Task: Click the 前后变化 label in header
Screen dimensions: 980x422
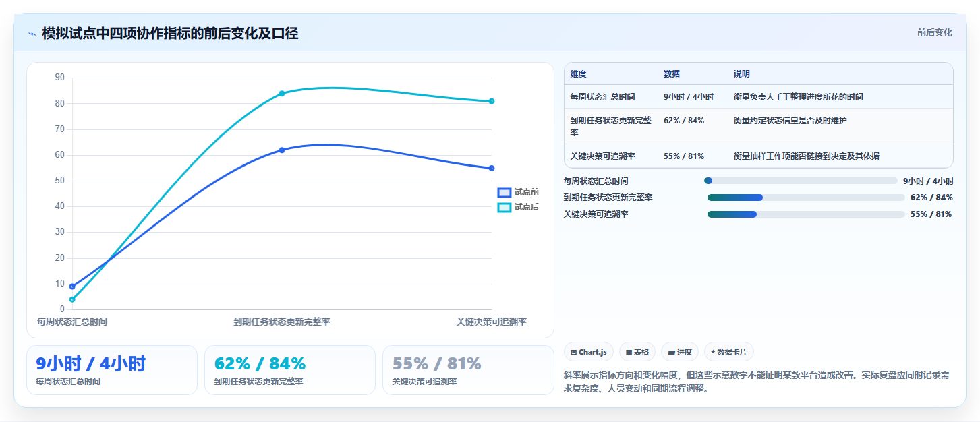Action: (x=934, y=32)
